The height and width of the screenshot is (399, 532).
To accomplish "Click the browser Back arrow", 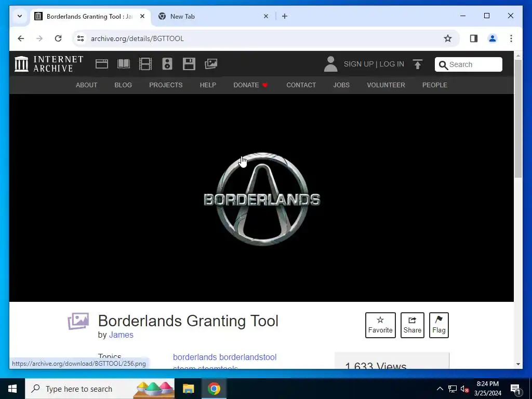I will (x=21, y=38).
